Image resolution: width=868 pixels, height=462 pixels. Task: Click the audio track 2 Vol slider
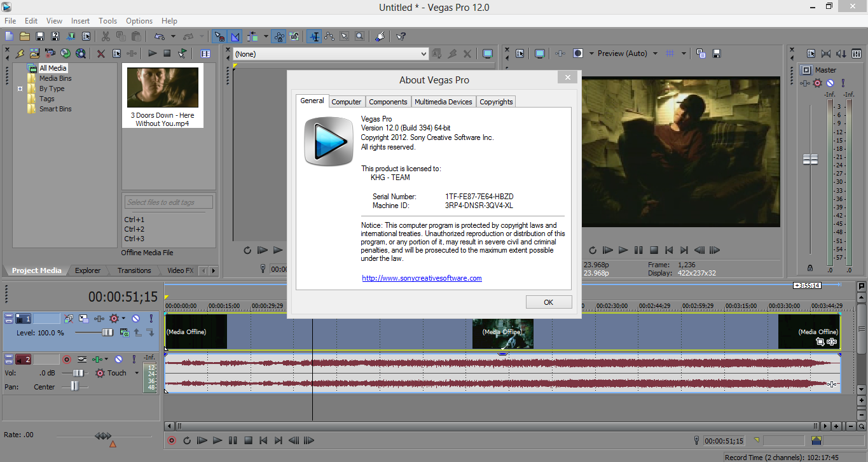[x=78, y=373]
